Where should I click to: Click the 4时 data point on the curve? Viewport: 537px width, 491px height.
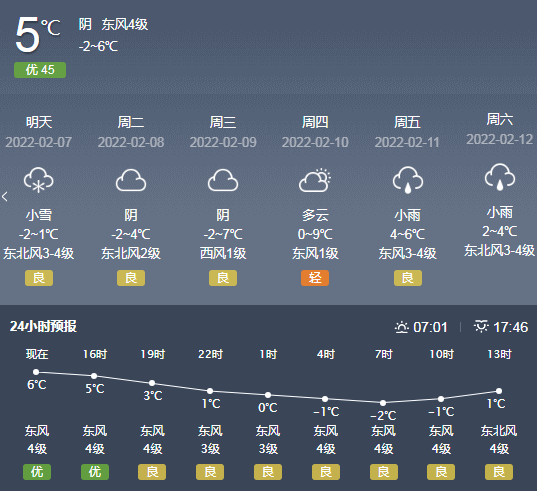point(325,399)
